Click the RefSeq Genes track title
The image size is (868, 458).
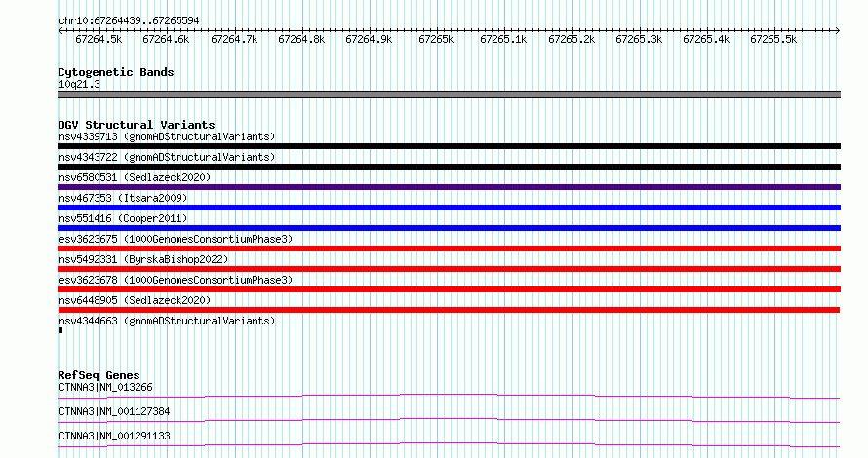coord(99,375)
